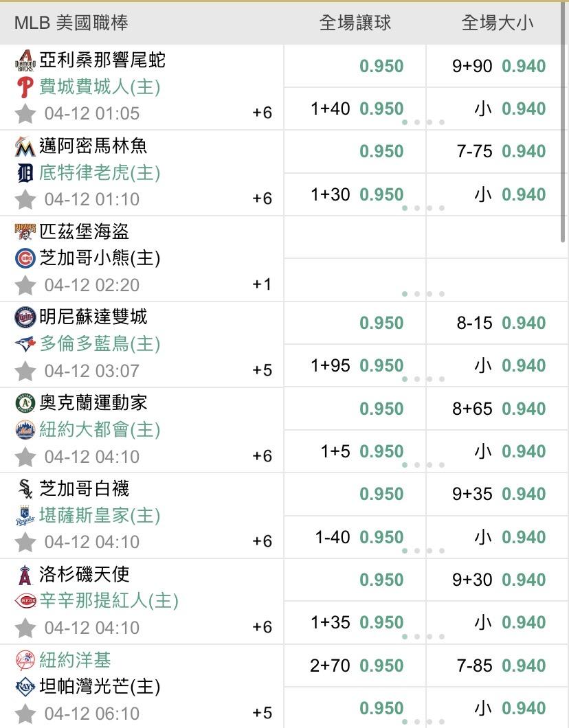Bet Phillies handicap 1+40 at 0.950
The image size is (569, 728).
[x=357, y=109]
